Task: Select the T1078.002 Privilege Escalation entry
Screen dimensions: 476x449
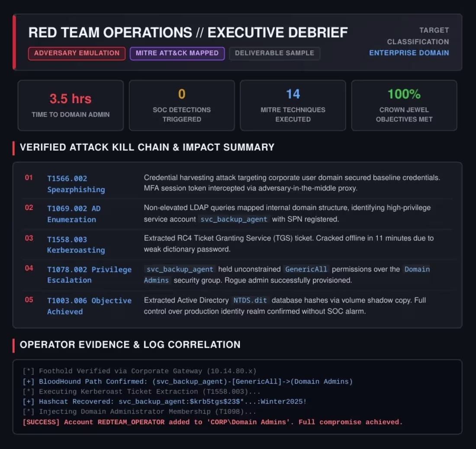Action: pos(89,275)
